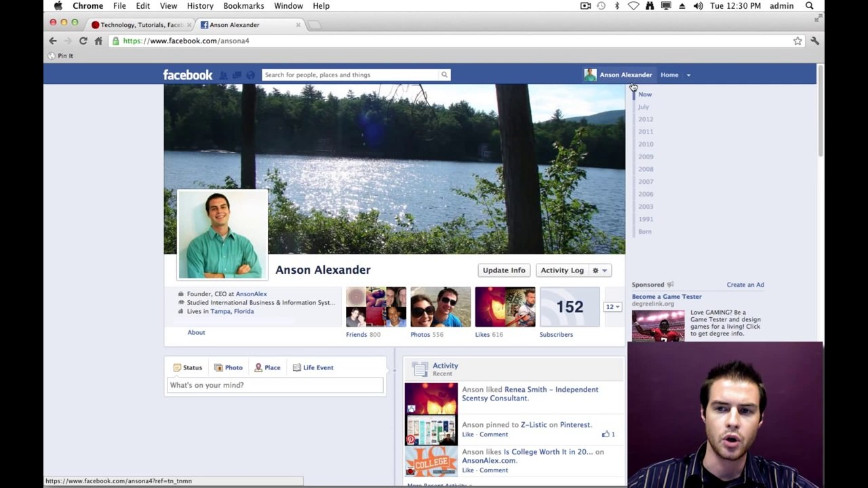Jump to 2012 on timeline

(x=646, y=119)
